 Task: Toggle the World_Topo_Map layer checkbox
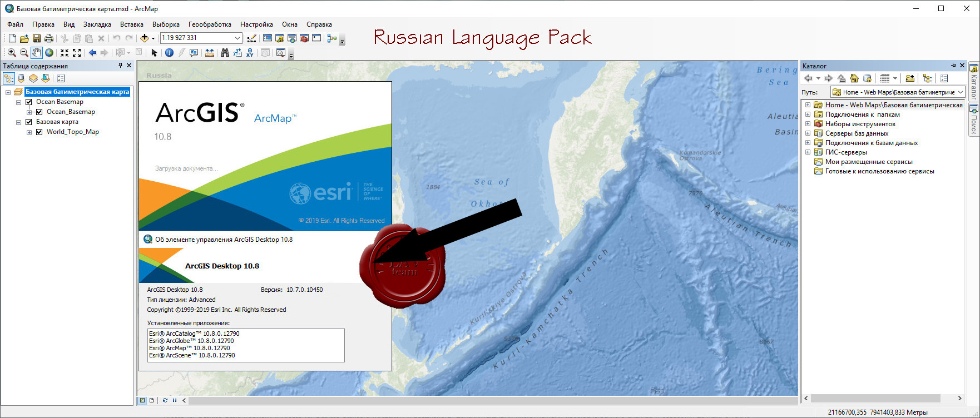coord(39,132)
